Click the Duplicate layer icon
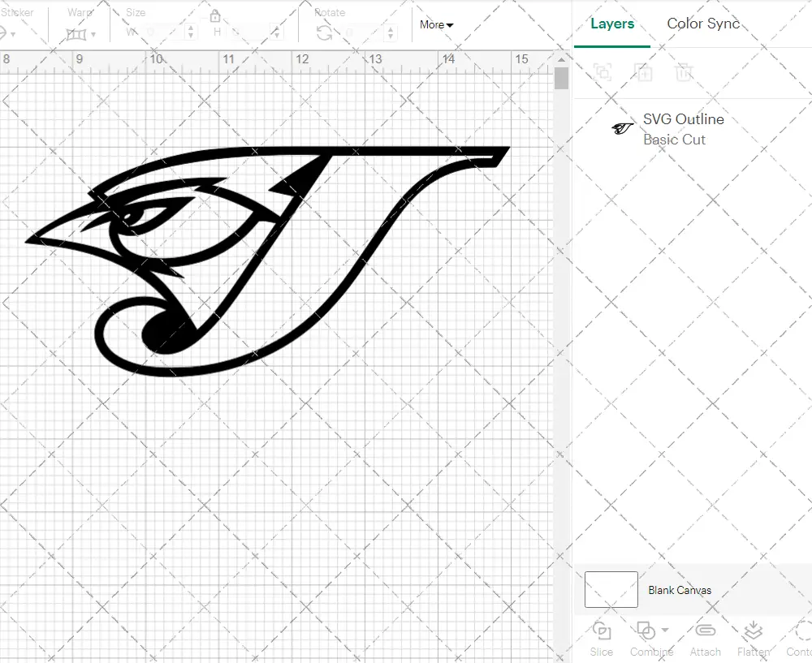The image size is (812, 663). point(643,72)
